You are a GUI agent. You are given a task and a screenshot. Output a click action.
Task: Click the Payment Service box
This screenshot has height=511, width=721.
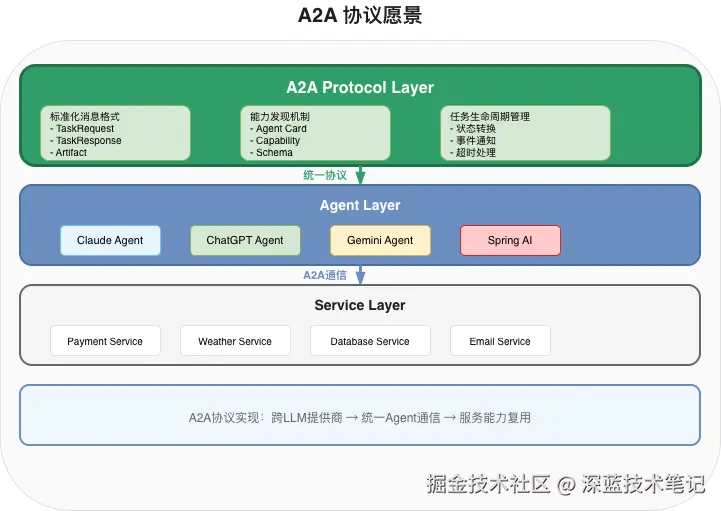tap(105, 341)
